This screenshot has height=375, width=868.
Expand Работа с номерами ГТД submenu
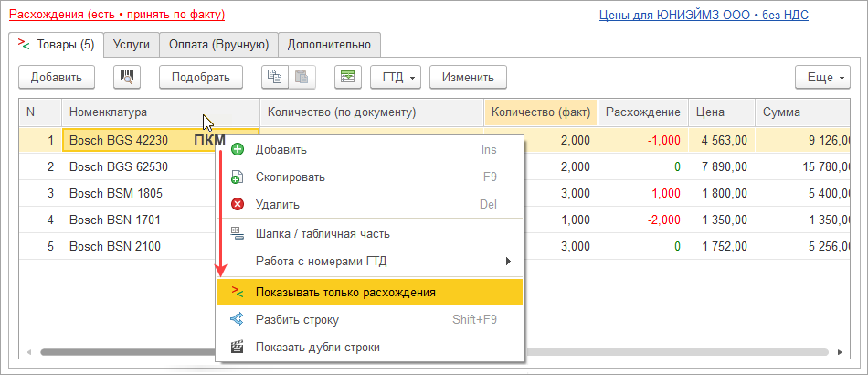click(x=508, y=262)
